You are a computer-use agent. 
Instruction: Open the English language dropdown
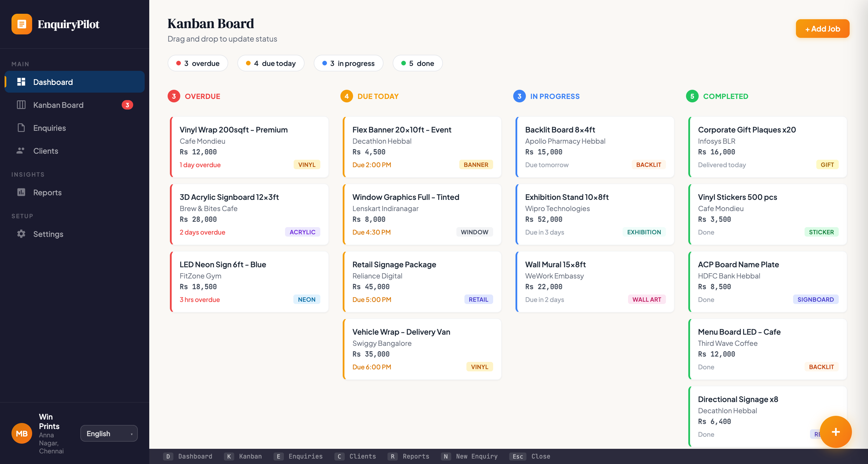point(109,433)
